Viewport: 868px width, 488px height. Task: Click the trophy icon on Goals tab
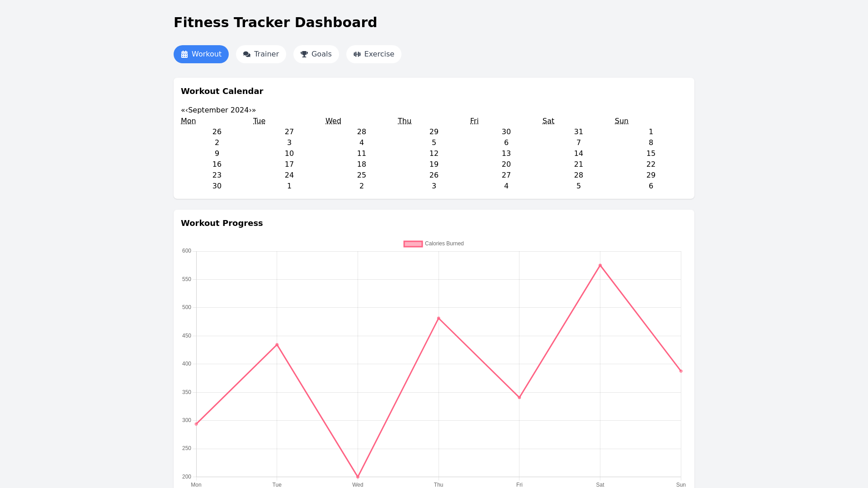pos(304,54)
